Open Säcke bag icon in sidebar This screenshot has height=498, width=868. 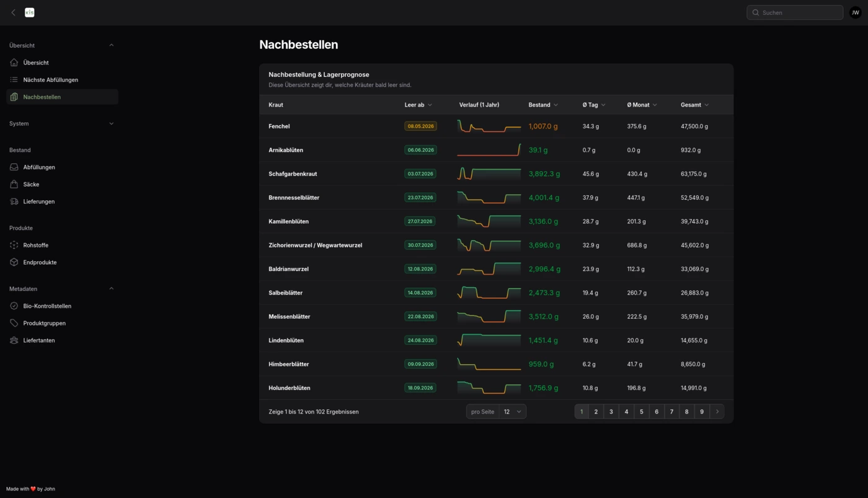(x=14, y=184)
